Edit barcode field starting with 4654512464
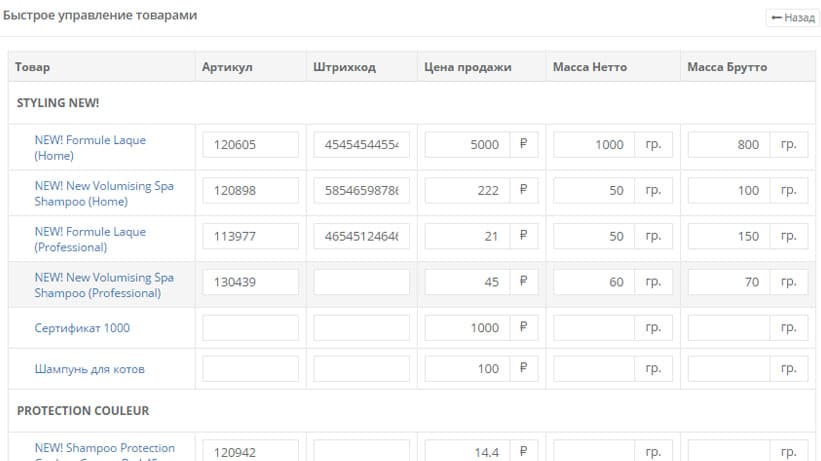 pyautogui.click(x=362, y=236)
